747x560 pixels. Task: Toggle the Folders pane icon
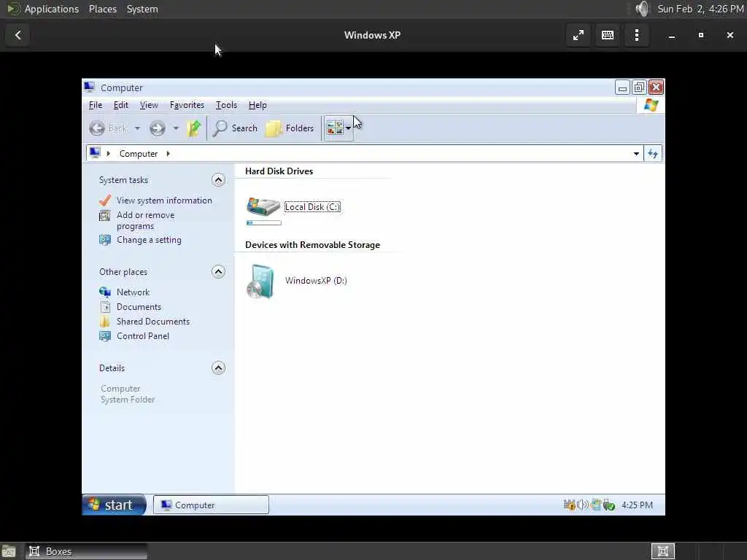pos(274,128)
